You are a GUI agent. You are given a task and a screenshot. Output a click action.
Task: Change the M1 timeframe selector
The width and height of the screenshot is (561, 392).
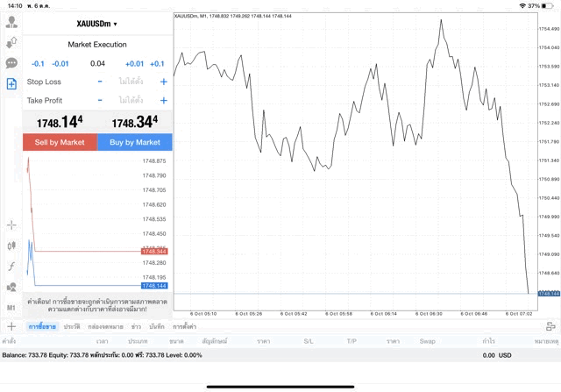click(x=11, y=308)
